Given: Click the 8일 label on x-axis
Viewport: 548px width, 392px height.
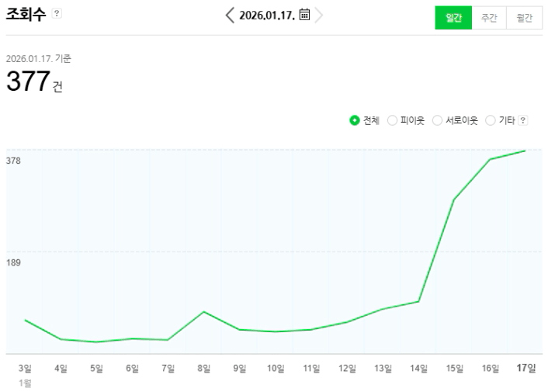Looking at the screenshot, I should 203,368.
